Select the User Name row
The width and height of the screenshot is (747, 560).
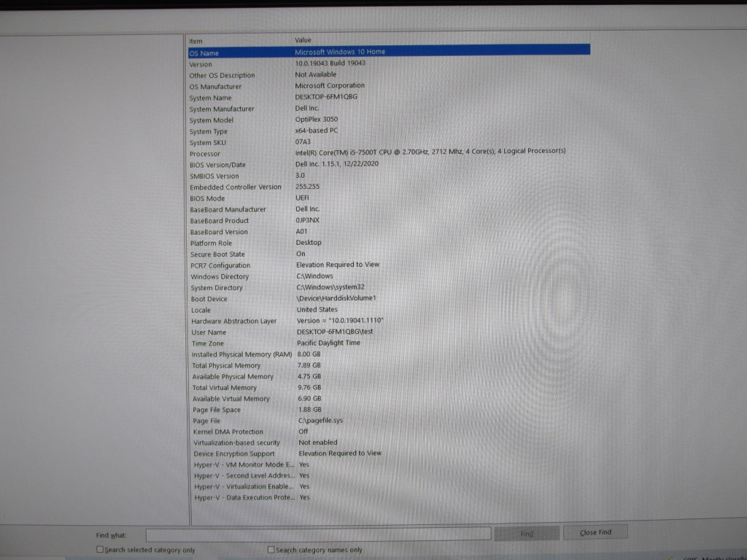click(389, 332)
